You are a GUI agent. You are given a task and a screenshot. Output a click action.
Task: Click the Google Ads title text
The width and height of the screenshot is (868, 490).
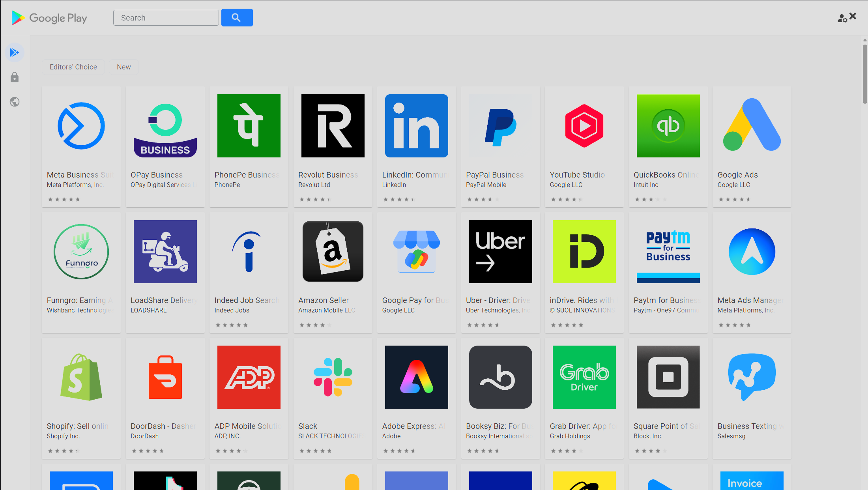coord(738,175)
